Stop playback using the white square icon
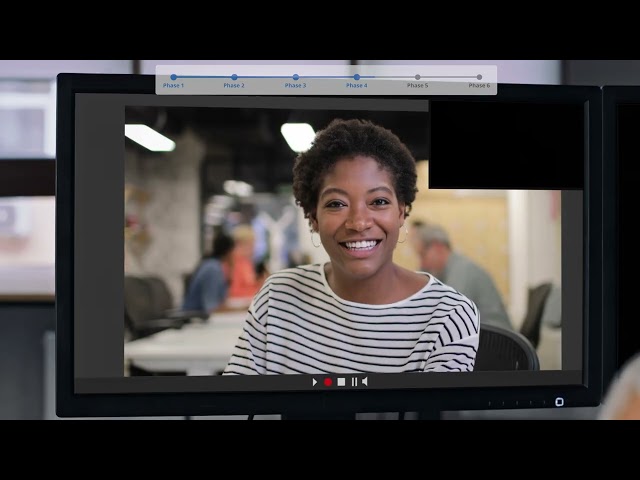The image size is (640, 480). pos(341,382)
